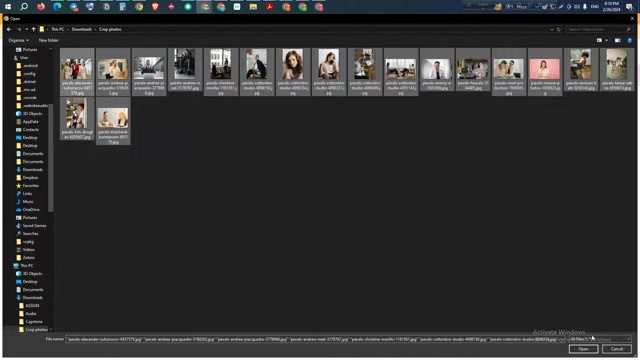Open the Organize dropdown menu
The image size is (640, 360).
pos(18,40)
